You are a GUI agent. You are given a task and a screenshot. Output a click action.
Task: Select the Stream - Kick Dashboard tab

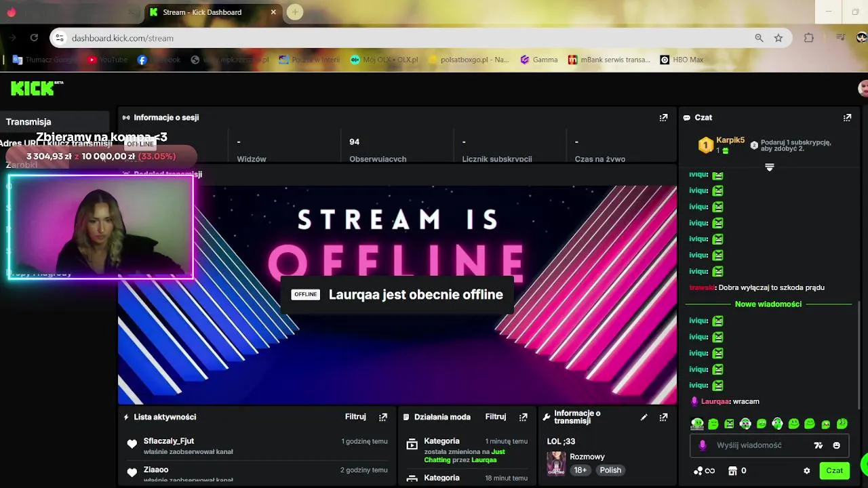pos(212,12)
